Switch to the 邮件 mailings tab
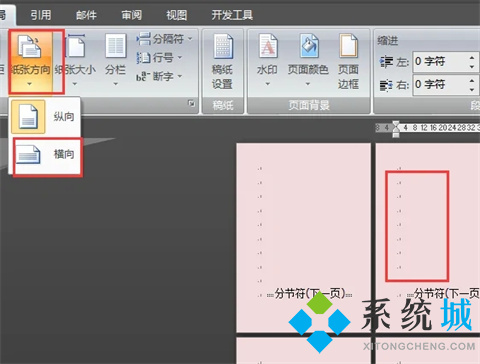The height and width of the screenshot is (364, 480). [86, 15]
